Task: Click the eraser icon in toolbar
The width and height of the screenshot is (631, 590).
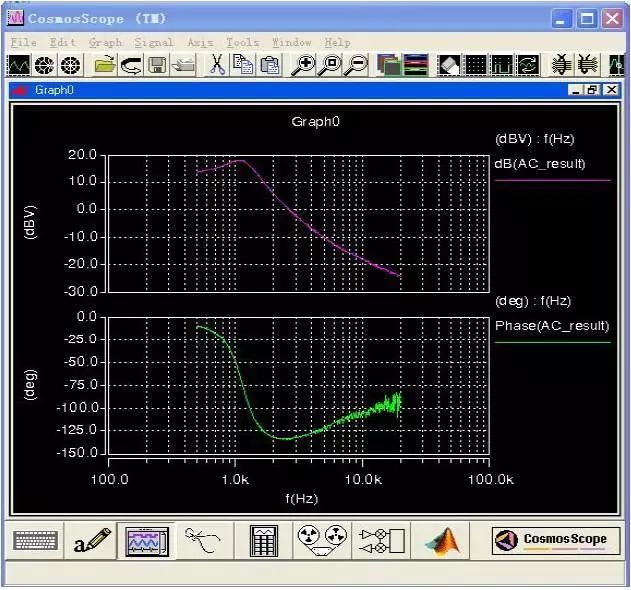Action: (x=449, y=64)
